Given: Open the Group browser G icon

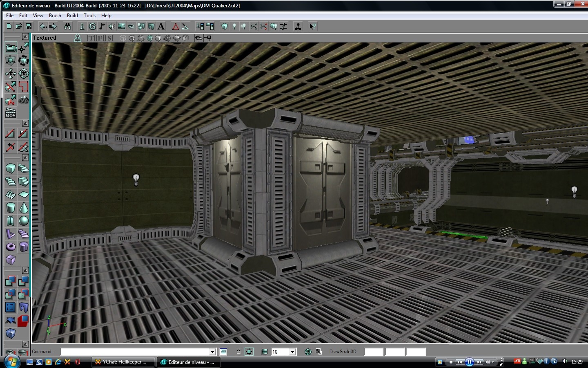Looking at the screenshot, I should tap(92, 27).
